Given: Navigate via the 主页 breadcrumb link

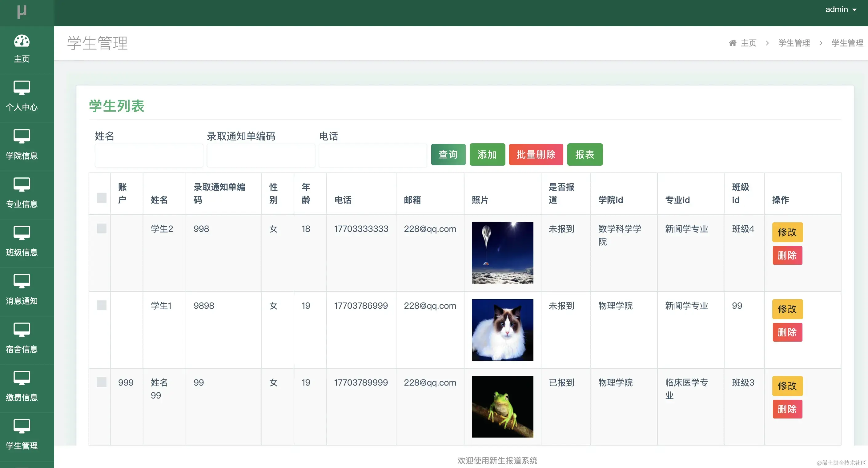Looking at the screenshot, I should pyautogui.click(x=748, y=43).
